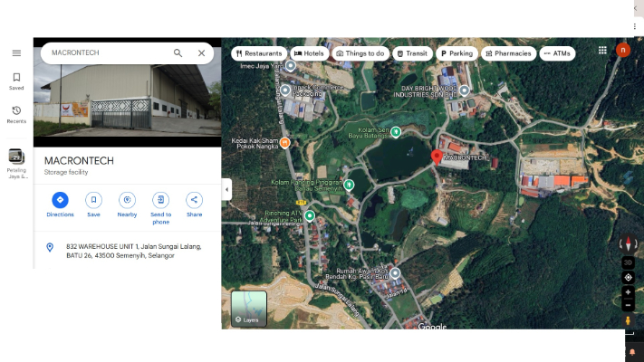
Task: Select the red MACRONTECH map pin
Action: pyautogui.click(x=437, y=157)
